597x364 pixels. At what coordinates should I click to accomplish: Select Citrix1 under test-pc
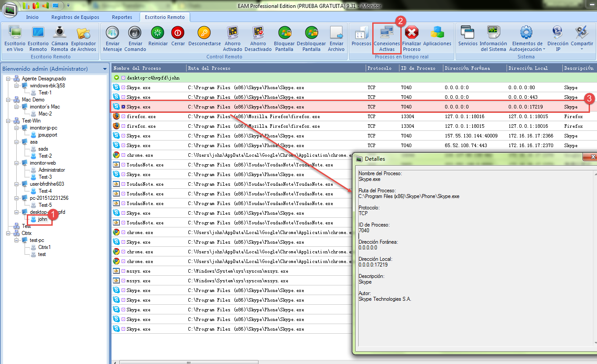coord(45,247)
